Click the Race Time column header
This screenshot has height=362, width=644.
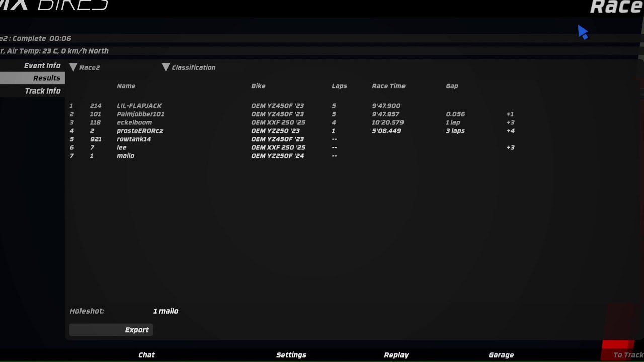[388, 86]
